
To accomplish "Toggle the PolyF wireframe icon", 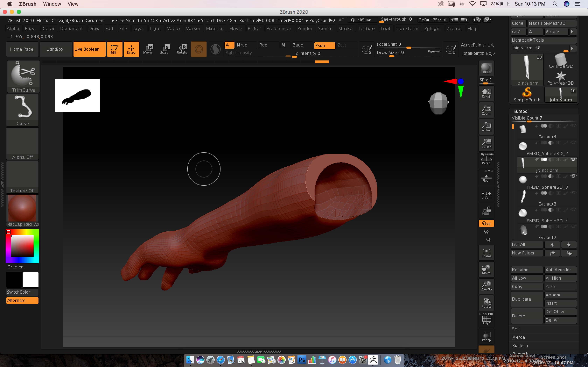I will 486,319.
